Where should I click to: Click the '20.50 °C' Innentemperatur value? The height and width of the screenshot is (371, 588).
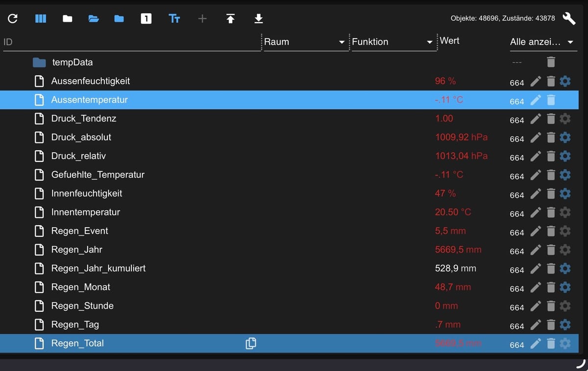click(x=453, y=212)
